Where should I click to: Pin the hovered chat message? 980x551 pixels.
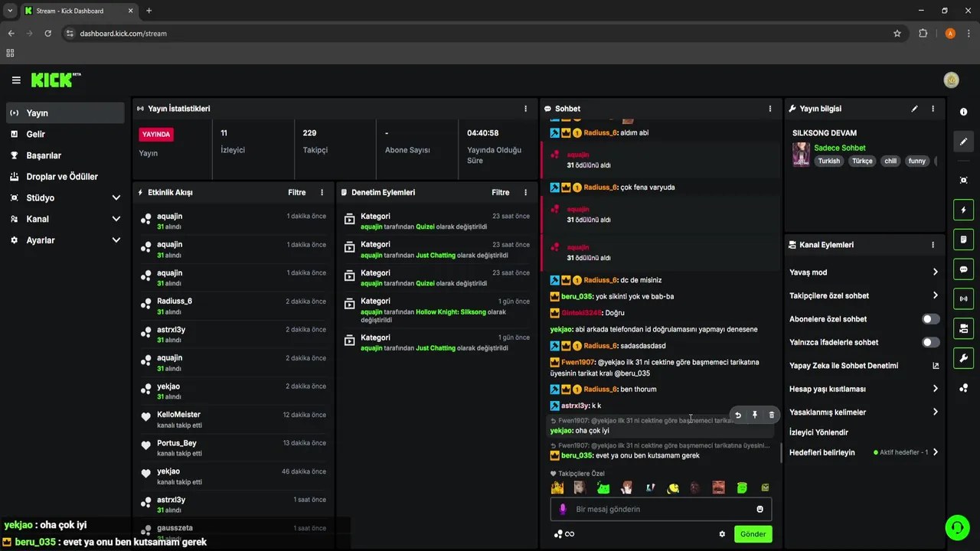click(754, 415)
